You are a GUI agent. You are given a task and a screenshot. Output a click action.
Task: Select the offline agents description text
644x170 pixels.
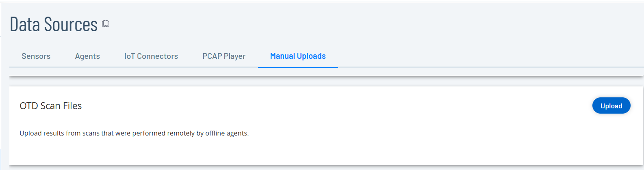coord(134,133)
